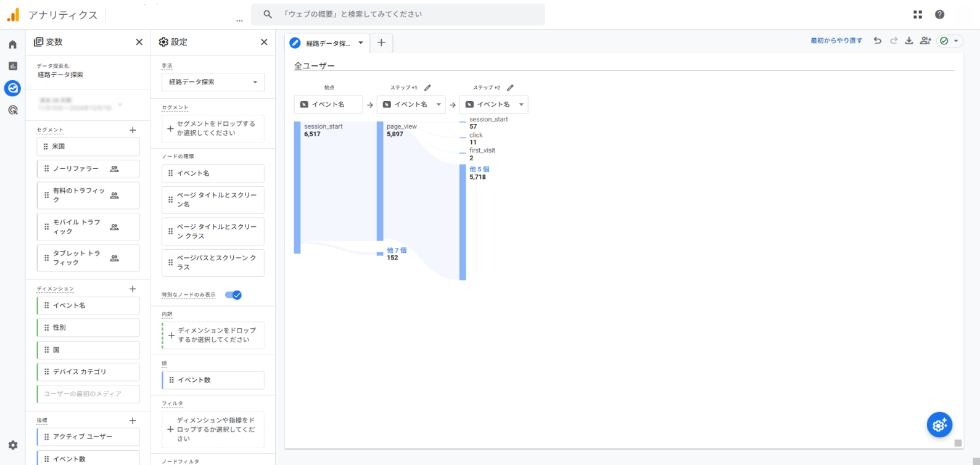Close the 設定 panel
Image resolution: width=980 pixels, height=465 pixels.
click(264, 42)
